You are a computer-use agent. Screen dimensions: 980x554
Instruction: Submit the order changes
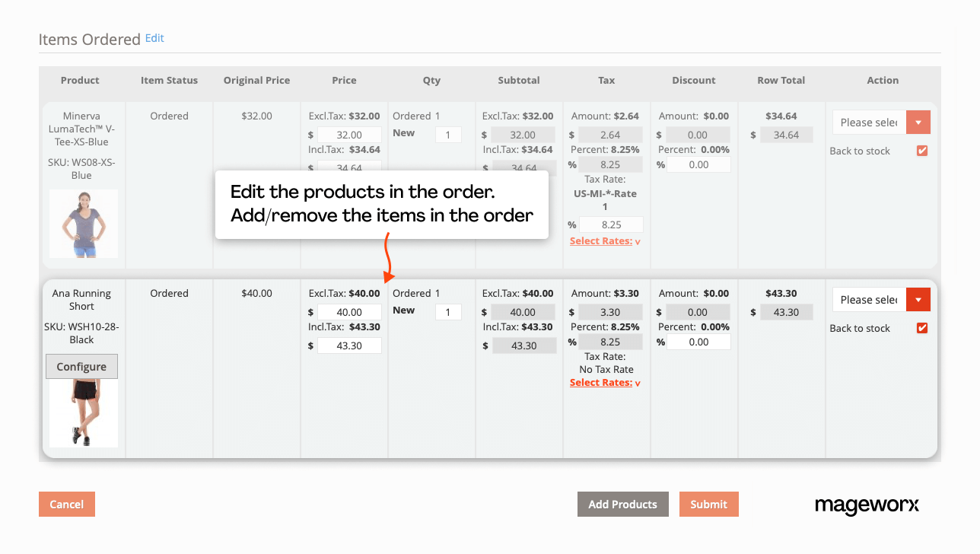(x=708, y=504)
